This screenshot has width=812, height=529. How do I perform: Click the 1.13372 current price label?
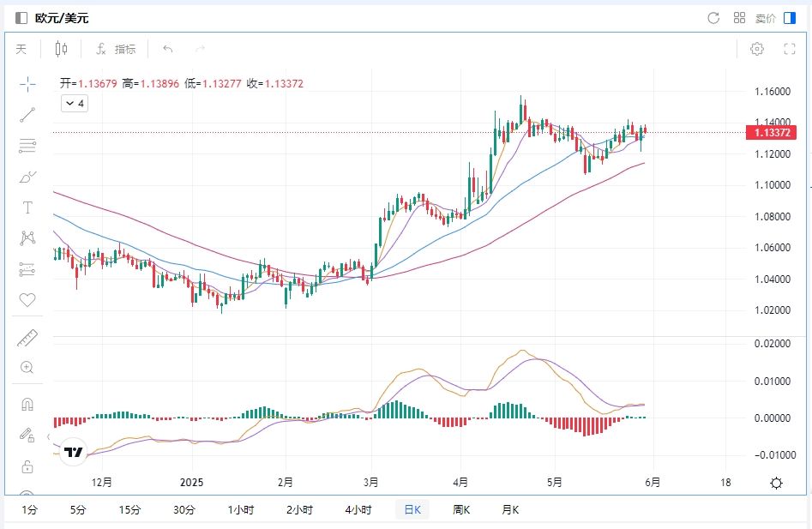pos(773,133)
